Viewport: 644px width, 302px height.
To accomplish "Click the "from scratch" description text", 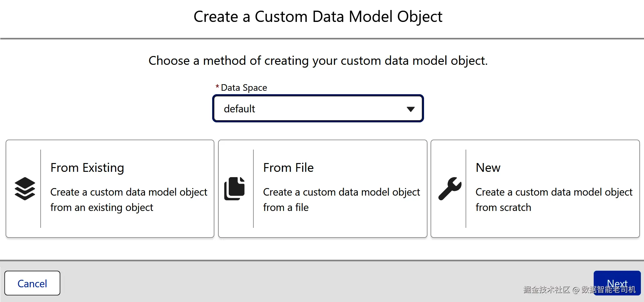I will [503, 207].
